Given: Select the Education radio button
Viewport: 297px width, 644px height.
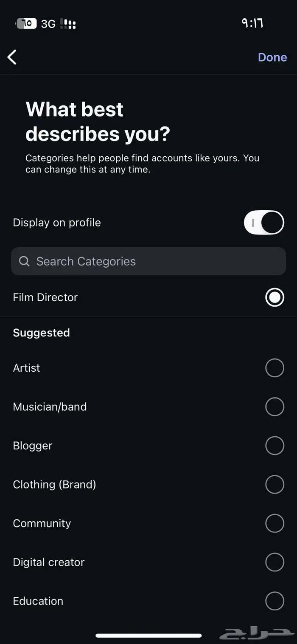Looking at the screenshot, I should (x=275, y=601).
